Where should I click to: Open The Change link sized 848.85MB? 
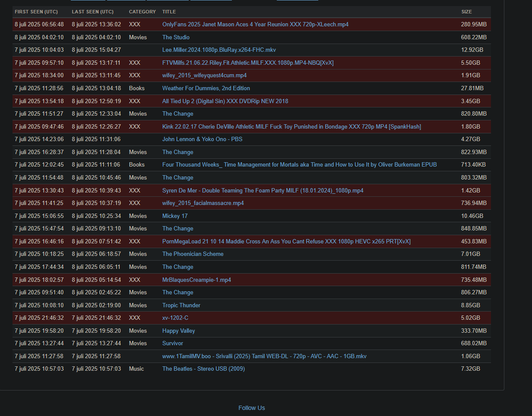[177, 229]
